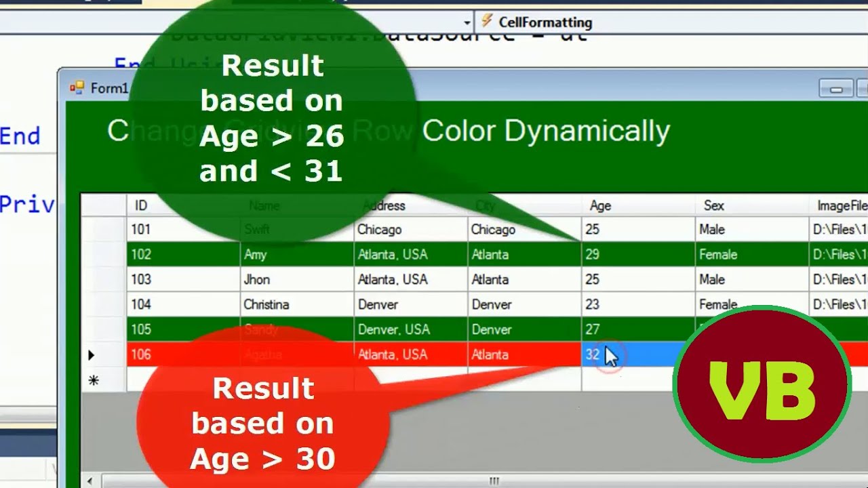The image size is (868, 488).
Task: Select the cell with ID 105
Action: point(183,330)
